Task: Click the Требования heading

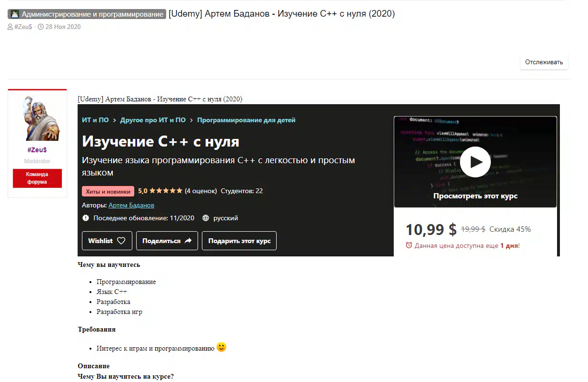Action: (97, 329)
